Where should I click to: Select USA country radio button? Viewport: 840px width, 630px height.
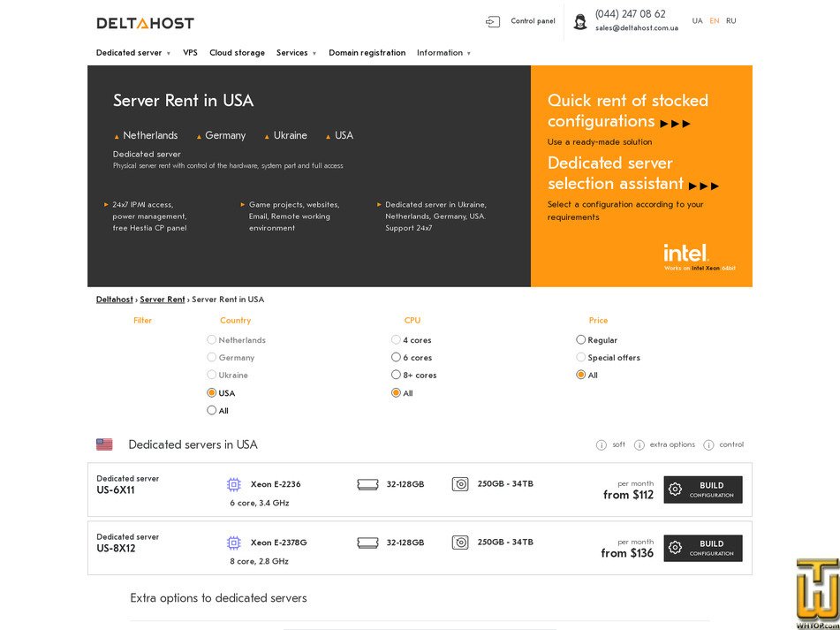[x=212, y=392]
